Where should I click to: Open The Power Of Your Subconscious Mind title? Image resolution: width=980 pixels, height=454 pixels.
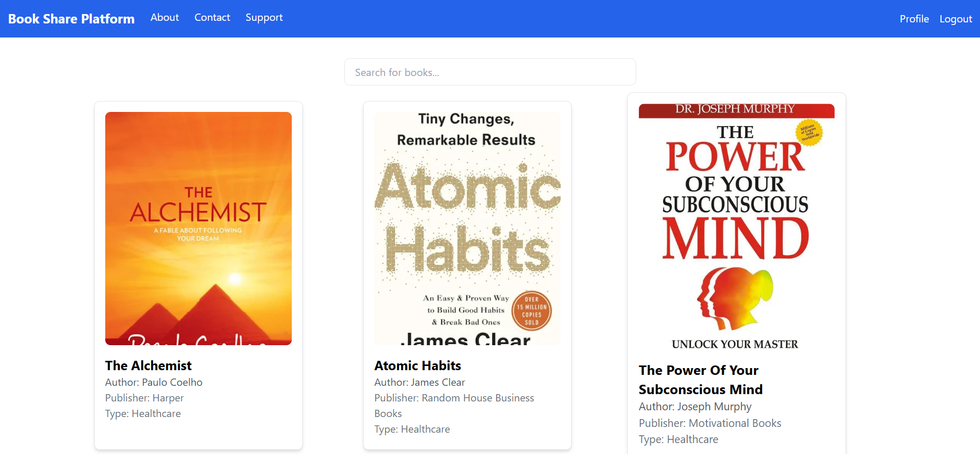700,380
